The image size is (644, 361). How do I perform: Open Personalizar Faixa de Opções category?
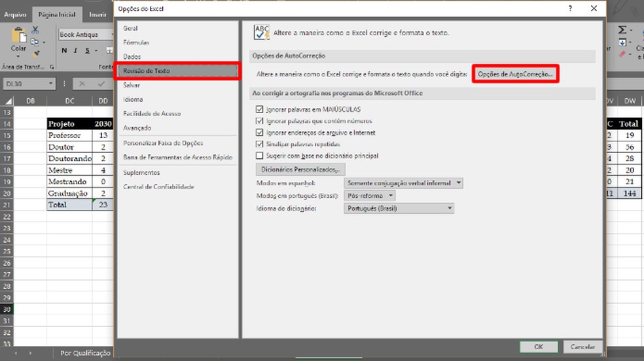pos(177,143)
